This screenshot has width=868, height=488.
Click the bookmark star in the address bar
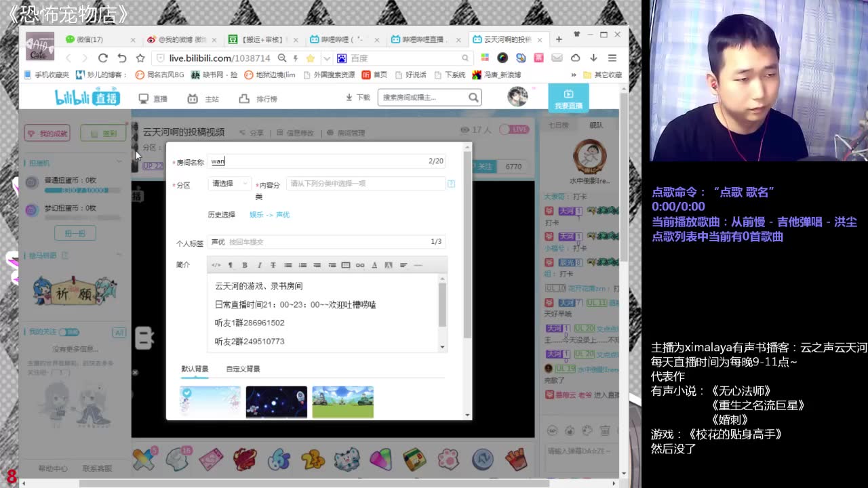coord(311,58)
